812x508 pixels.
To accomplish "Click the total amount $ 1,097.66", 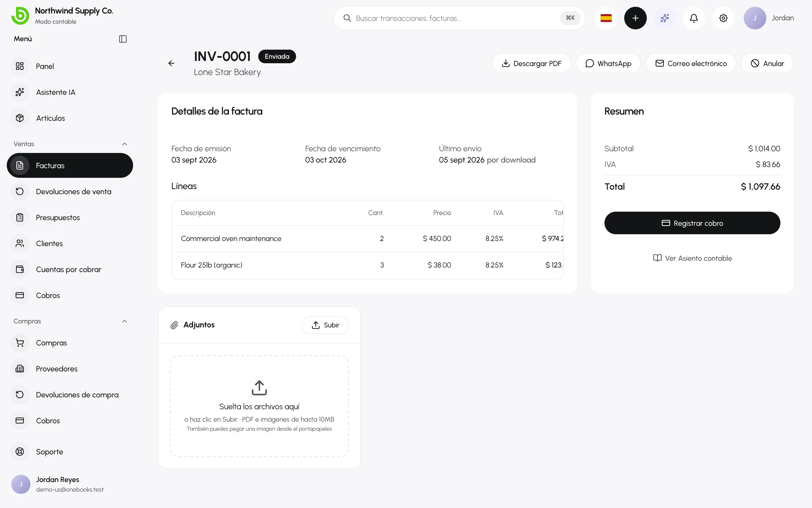I will point(760,187).
